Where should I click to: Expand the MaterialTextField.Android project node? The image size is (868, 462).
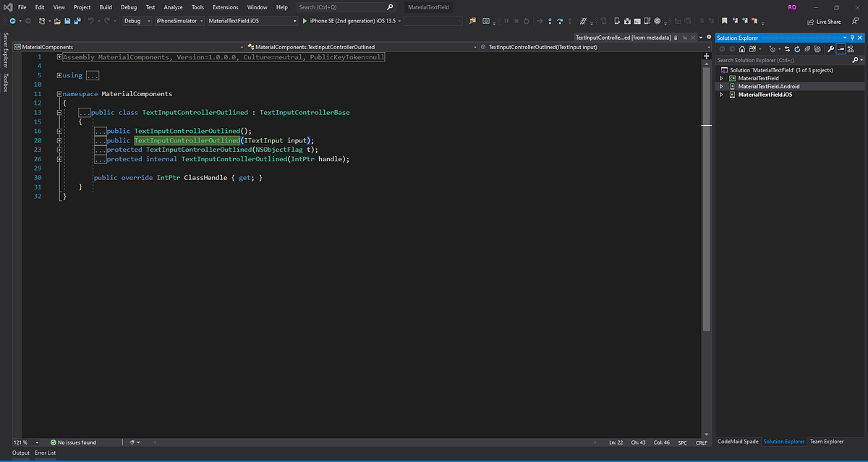(x=721, y=86)
